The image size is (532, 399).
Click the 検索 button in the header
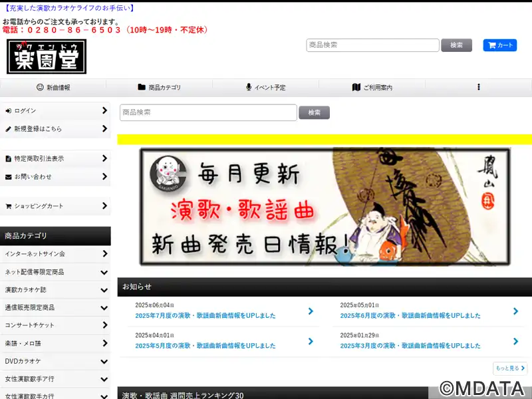pyautogui.click(x=456, y=45)
